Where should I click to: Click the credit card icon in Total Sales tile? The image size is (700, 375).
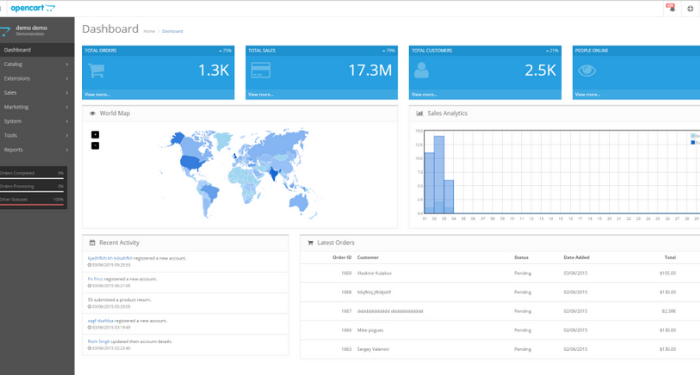(x=260, y=71)
